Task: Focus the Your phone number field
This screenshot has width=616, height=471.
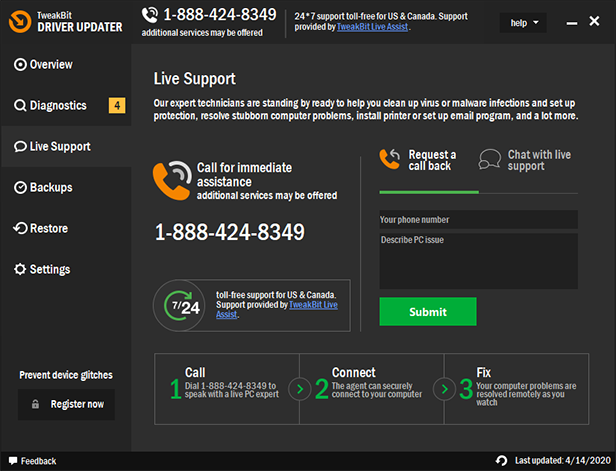Action: point(478,220)
